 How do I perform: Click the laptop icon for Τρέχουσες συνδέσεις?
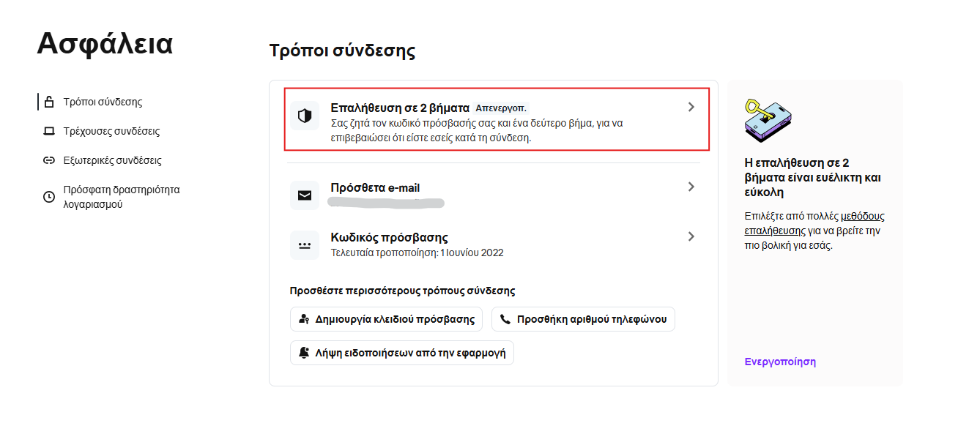click(49, 132)
